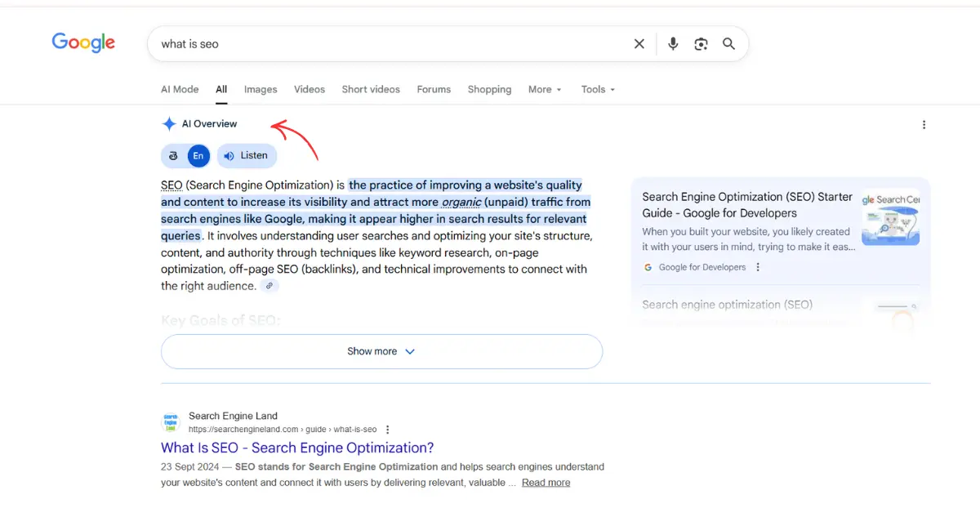The width and height of the screenshot is (980, 513).
Task: Expand the AI Overview with Show more
Action: (381, 351)
